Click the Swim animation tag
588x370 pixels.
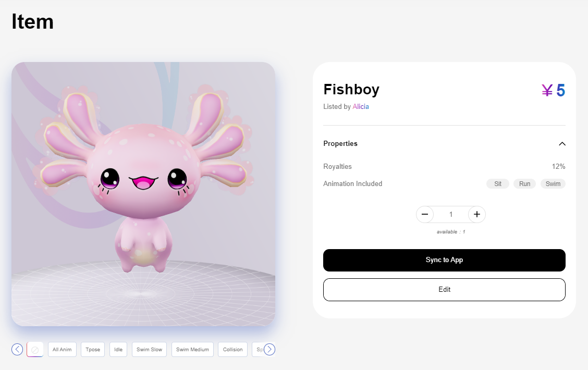[x=553, y=184]
